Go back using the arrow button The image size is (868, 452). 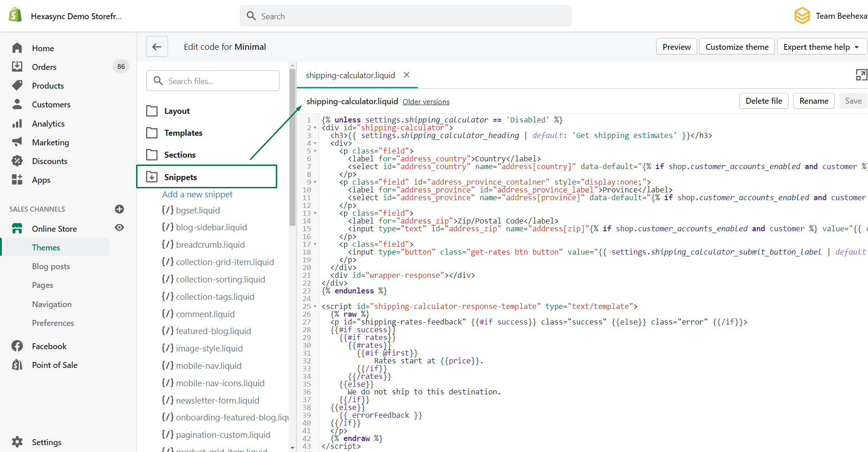point(157,47)
